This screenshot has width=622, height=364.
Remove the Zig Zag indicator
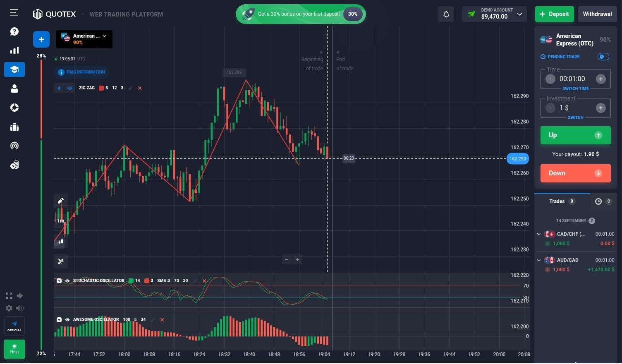coord(140,88)
